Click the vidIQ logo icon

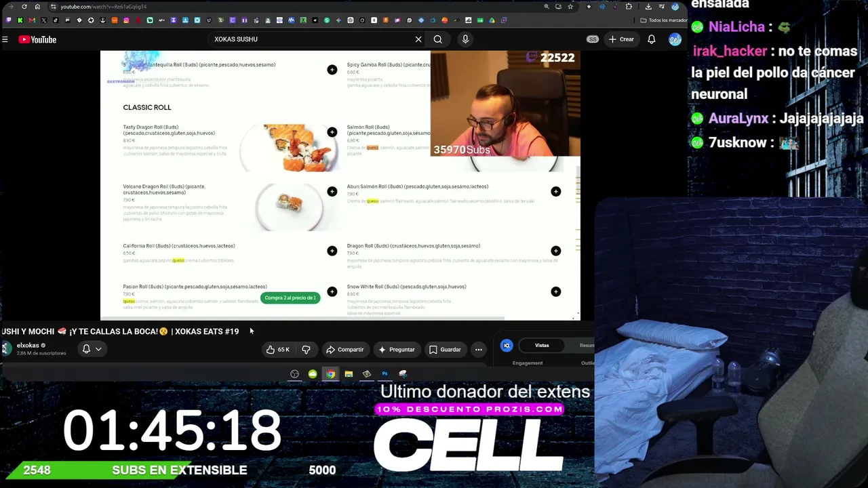507,346
